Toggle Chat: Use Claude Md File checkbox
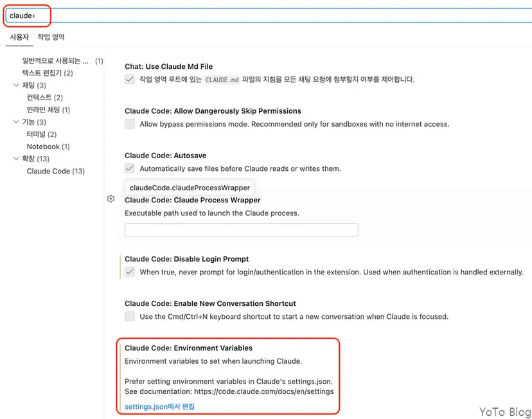 130,80
